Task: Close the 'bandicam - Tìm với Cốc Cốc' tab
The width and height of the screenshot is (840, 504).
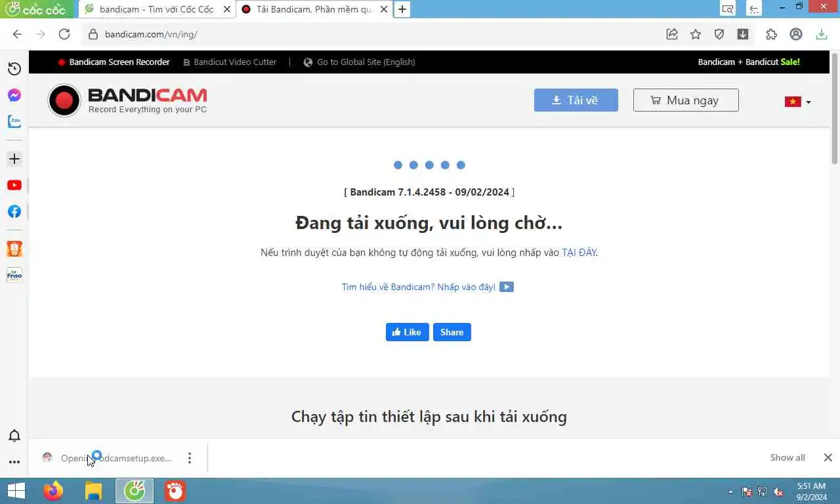Action: pos(227,9)
